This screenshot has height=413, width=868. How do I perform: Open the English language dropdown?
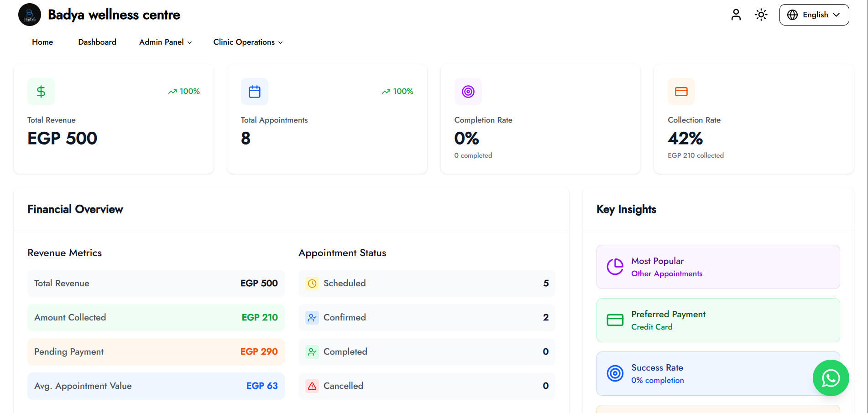pos(814,15)
